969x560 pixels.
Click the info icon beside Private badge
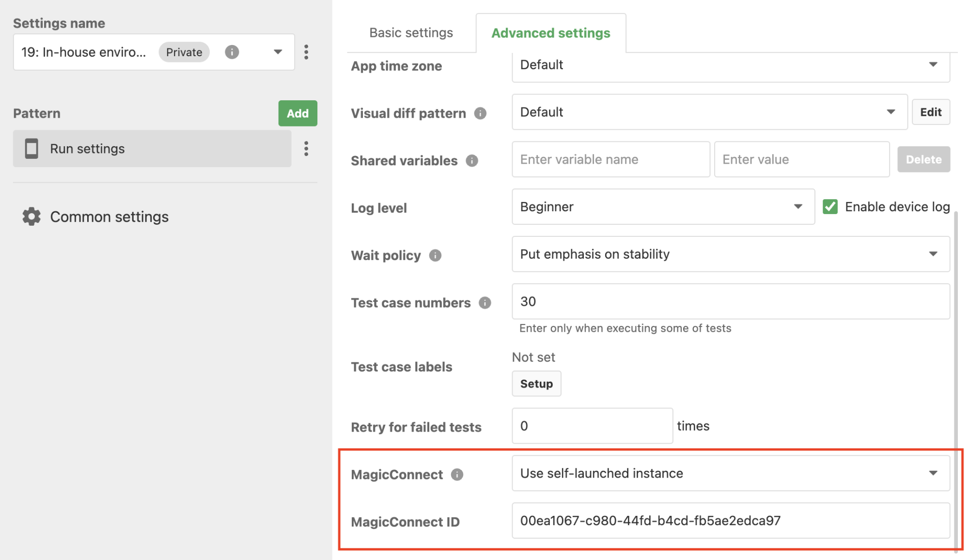click(232, 52)
